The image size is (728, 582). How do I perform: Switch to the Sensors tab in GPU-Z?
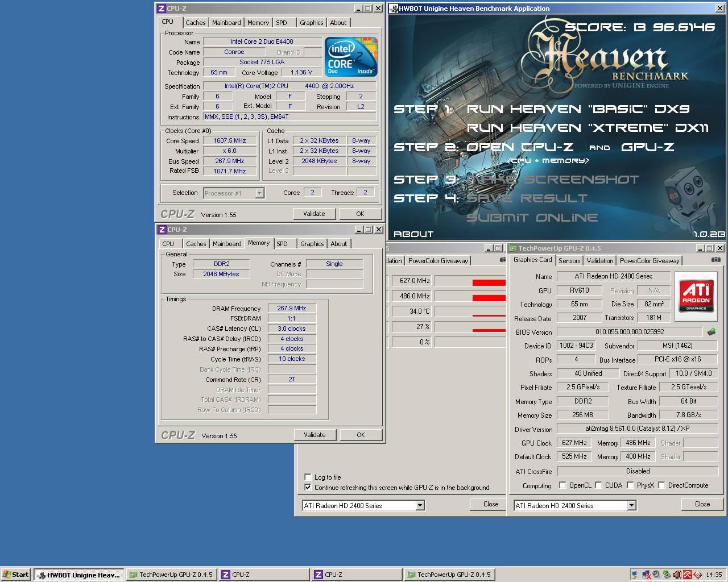tap(569, 261)
